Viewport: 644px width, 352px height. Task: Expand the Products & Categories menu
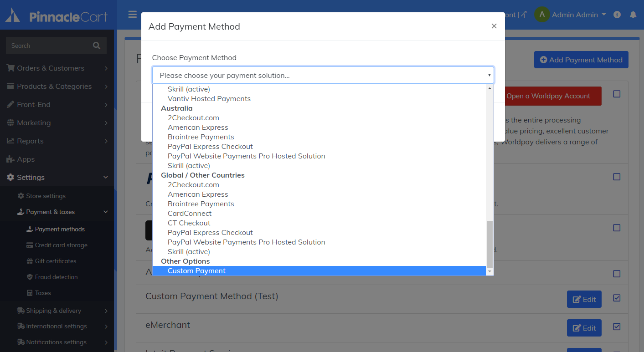tap(57, 86)
